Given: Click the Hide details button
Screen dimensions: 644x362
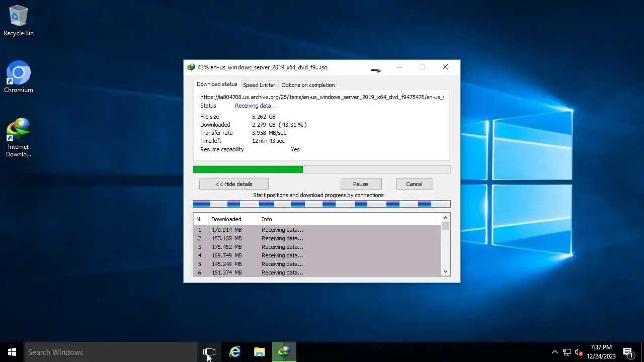Looking at the screenshot, I should (x=234, y=184).
